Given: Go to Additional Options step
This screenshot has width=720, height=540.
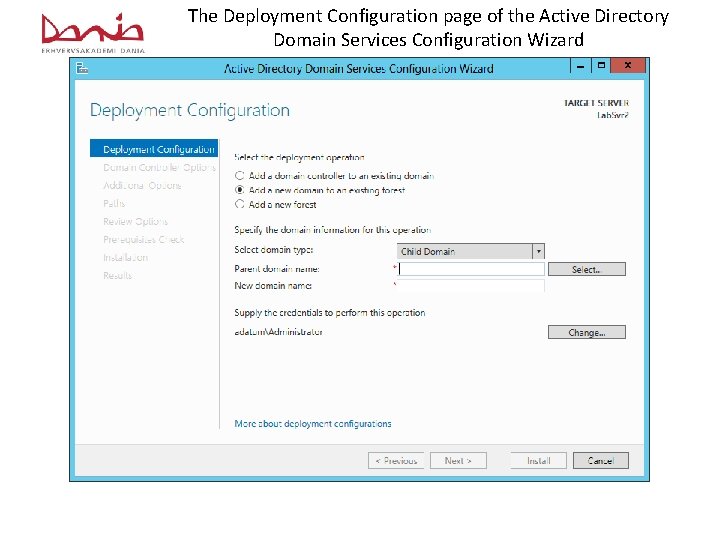Looking at the screenshot, I should pos(142,186).
